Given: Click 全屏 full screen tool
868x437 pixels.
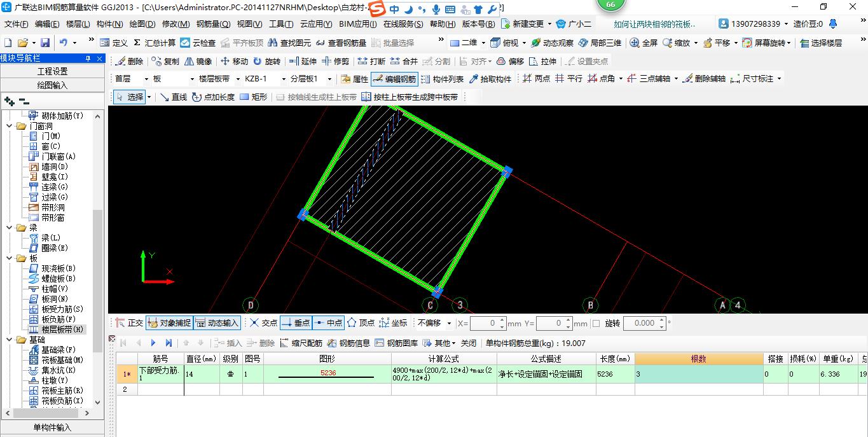Looking at the screenshot, I should (644, 43).
